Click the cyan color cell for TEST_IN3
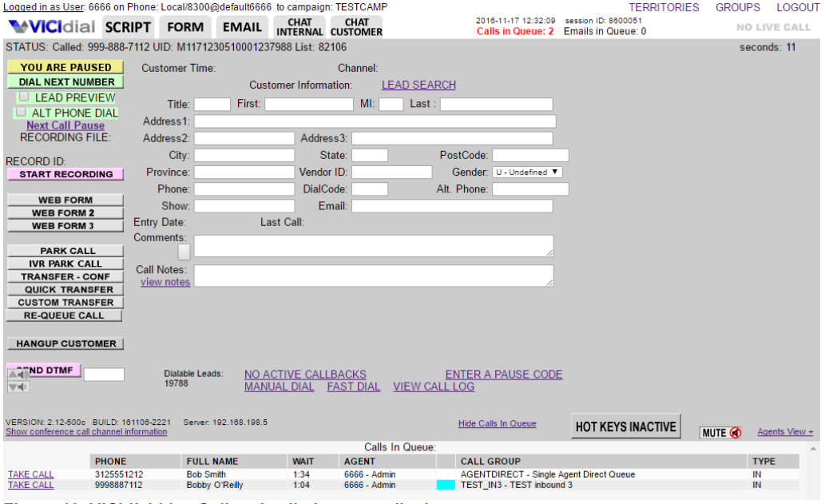The height and width of the screenshot is (504, 825). click(x=445, y=485)
